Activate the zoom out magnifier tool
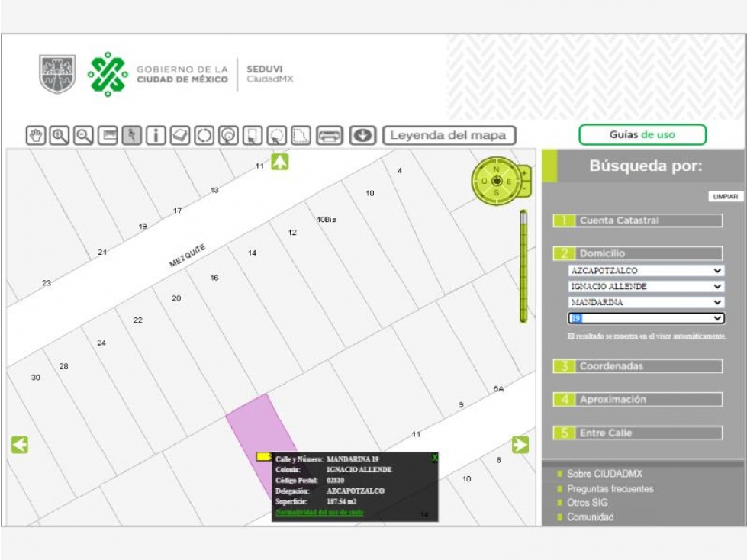The image size is (747, 560). click(x=84, y=135)
